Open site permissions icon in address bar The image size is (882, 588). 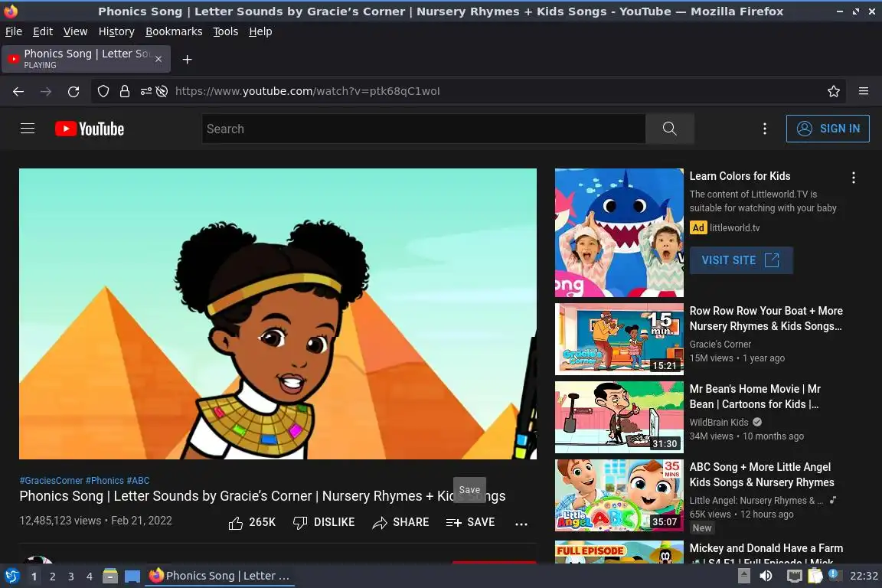click(145, 91)
